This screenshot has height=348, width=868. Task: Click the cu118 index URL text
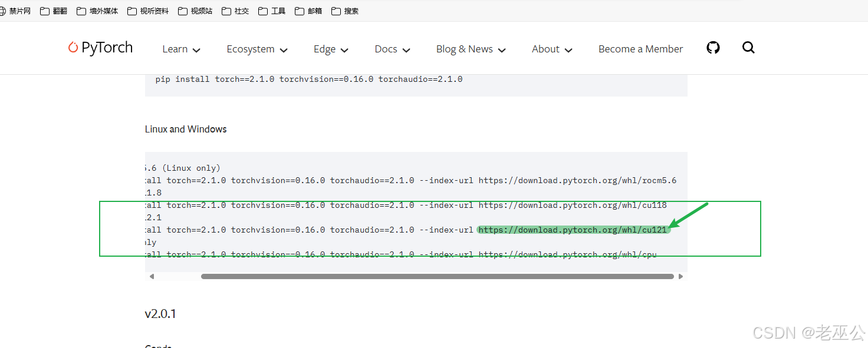pyautogui.click(x=573, y=205)
